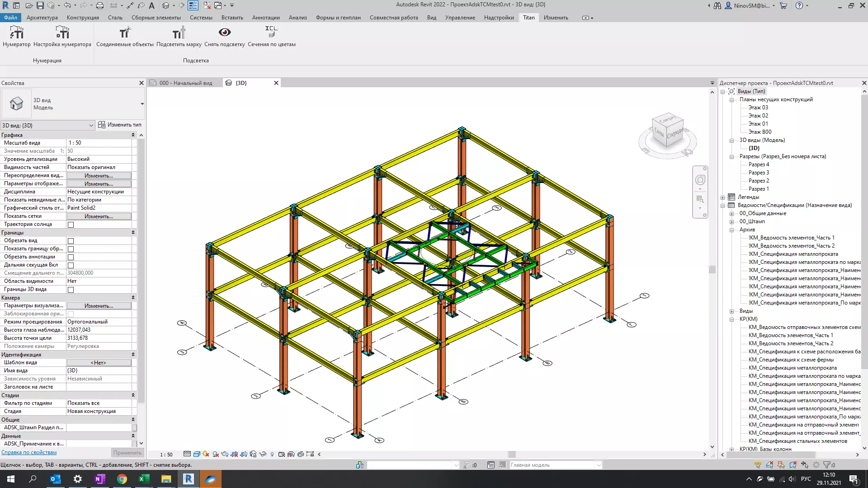Open the Аннотации ribbon menu
Viewport: 868px width, 488px height.
coord(266,17)
